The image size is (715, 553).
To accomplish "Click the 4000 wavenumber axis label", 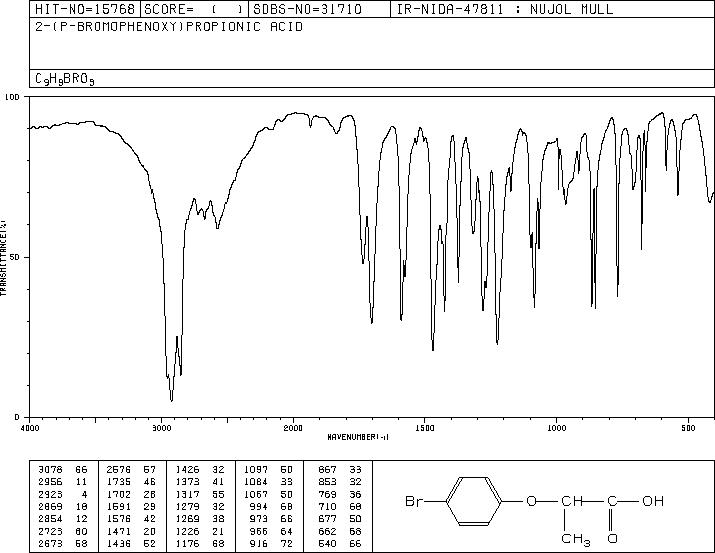I will (30, 428).
